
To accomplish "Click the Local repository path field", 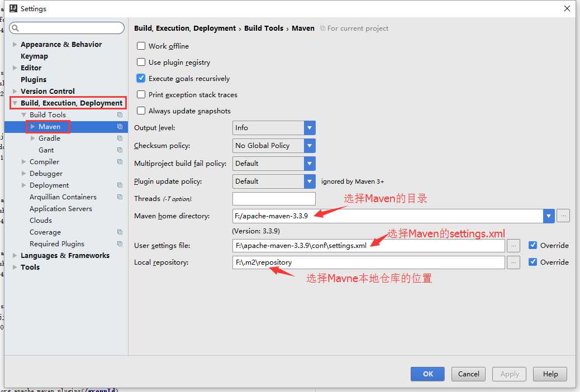I will point(368,262).
